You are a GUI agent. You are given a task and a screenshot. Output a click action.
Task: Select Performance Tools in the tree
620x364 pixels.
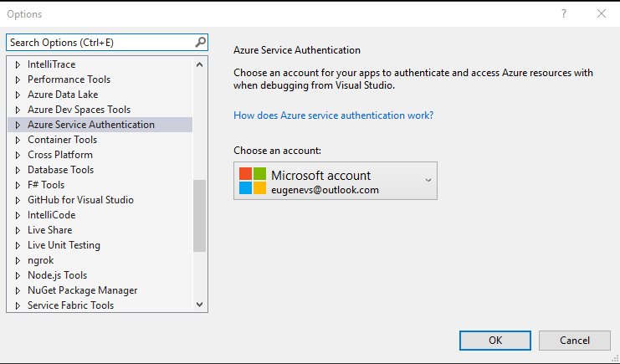[69, 79]
